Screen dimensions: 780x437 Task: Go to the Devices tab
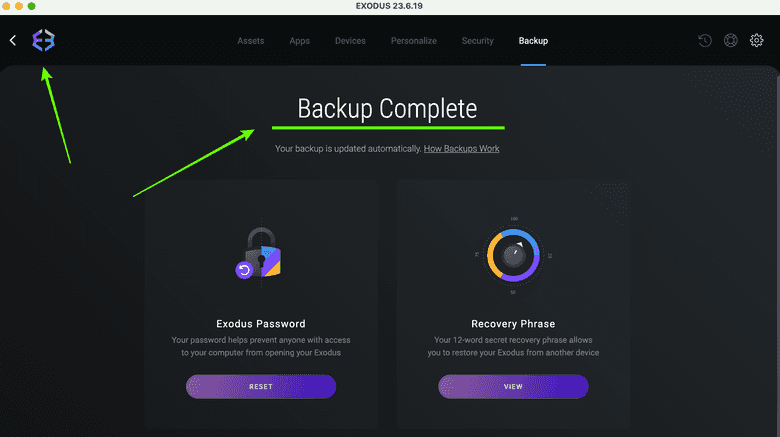tap(350, 41)
